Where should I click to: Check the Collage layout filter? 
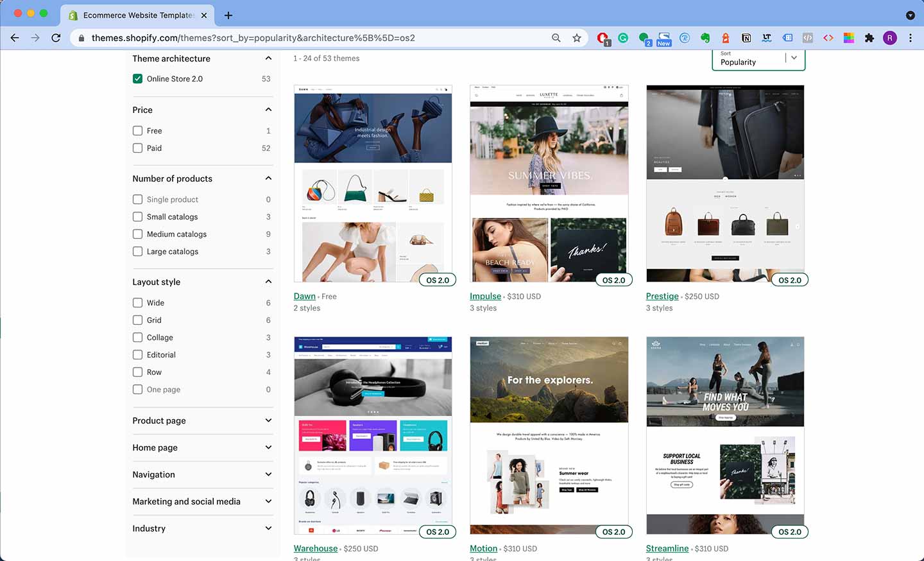(137, 338)
